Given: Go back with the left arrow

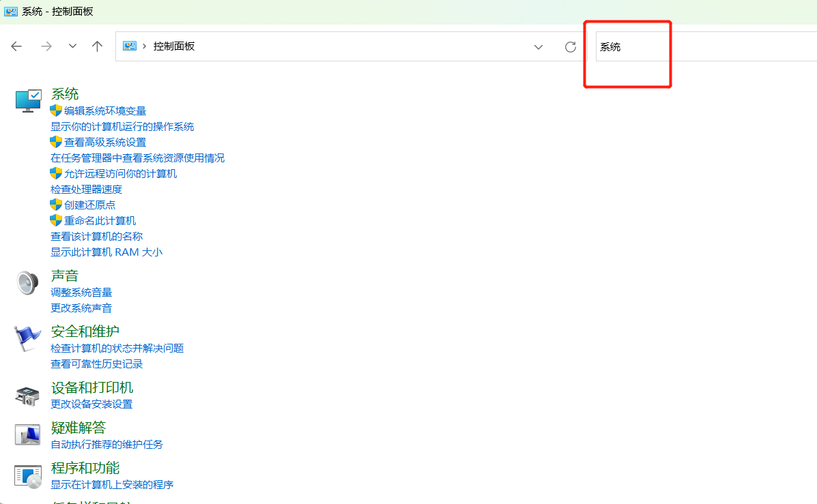Looking at the screenshot, I should [x=16, y=46].
